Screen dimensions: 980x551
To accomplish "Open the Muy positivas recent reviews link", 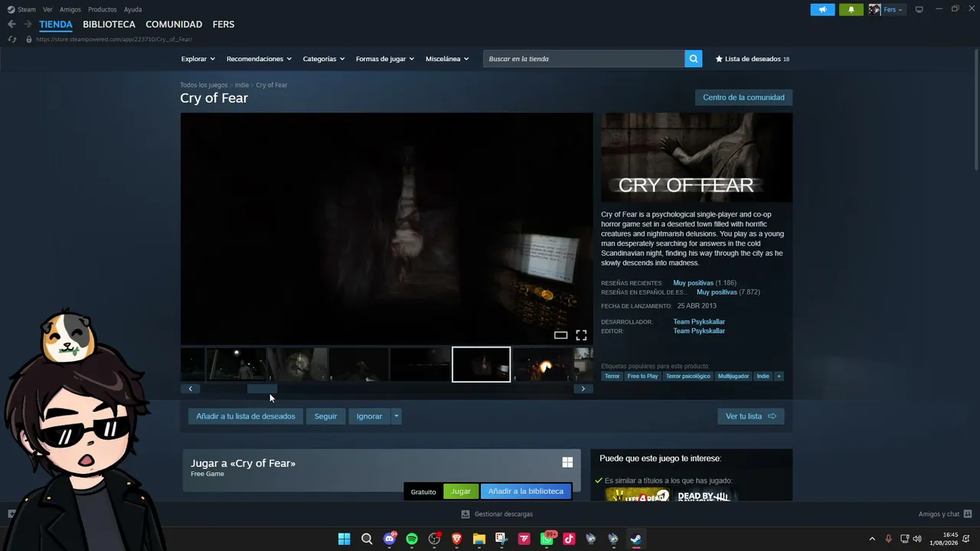I will (x=693, y=283).
